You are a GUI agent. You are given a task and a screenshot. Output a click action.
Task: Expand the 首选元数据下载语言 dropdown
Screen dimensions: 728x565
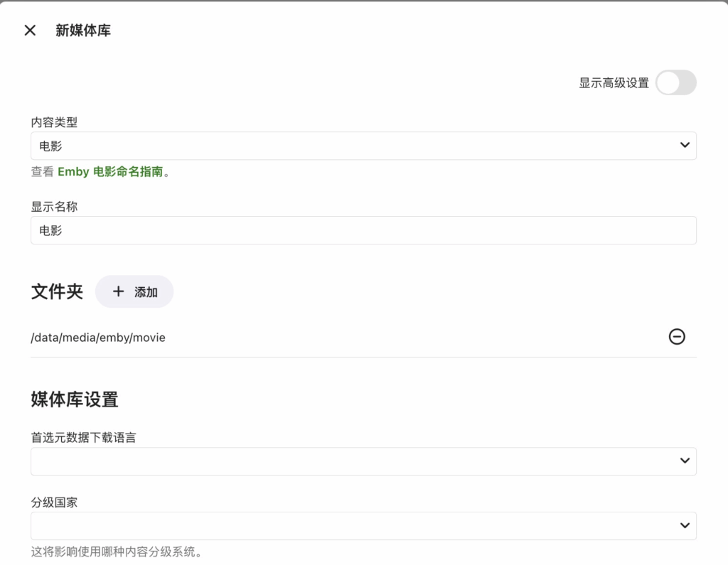pos(355,461)
